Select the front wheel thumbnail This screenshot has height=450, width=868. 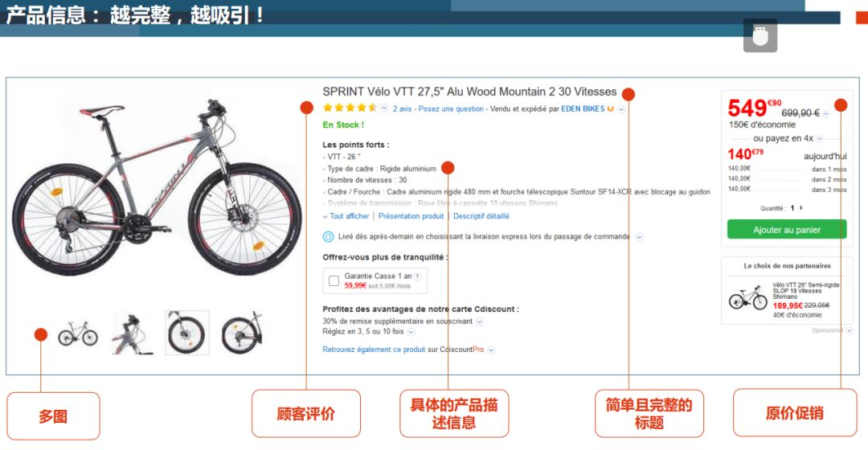point(187,333)
